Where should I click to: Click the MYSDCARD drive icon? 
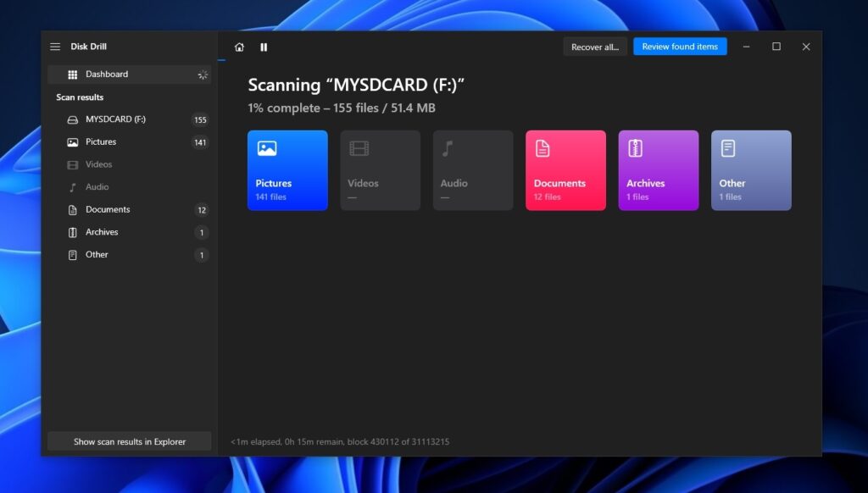(x=72, y=119)
